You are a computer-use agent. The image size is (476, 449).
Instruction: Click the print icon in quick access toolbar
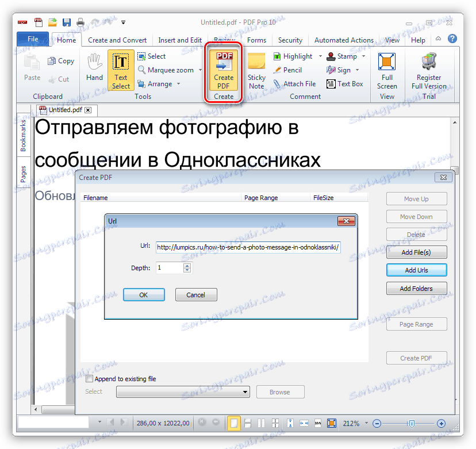80,22
